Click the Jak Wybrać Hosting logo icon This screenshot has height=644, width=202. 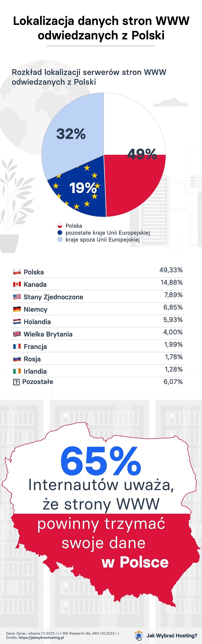click(139, 635)
